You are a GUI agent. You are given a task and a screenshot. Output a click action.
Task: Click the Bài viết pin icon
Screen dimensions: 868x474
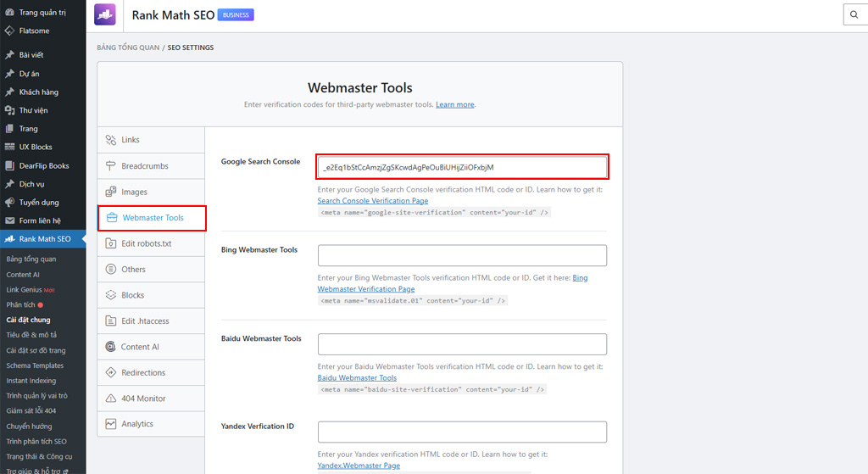pos(9,55)
